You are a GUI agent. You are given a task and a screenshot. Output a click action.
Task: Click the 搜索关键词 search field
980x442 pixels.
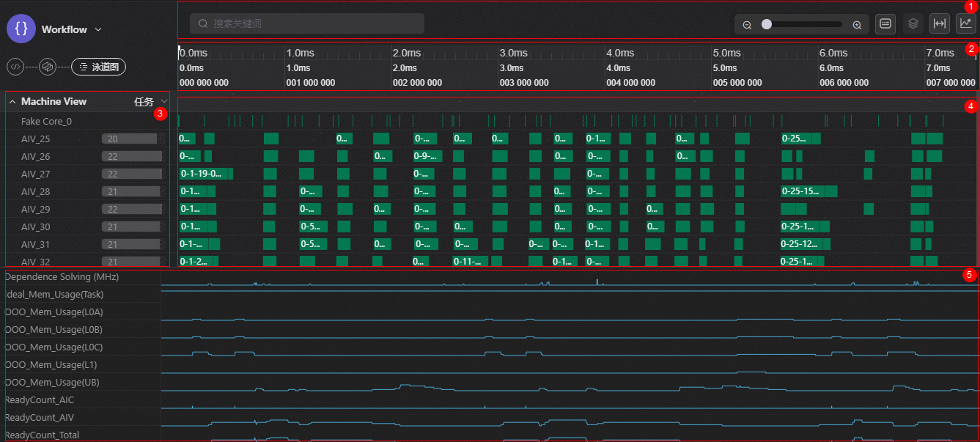tap(308, 23)
